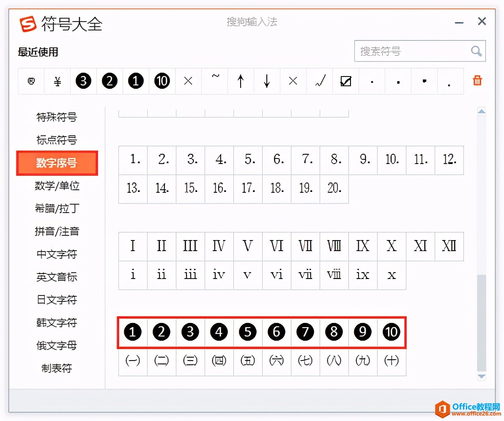Choose the up arrow symbol in recents
The width and height of the screenshot is (504, 421).
pos(241,81)
